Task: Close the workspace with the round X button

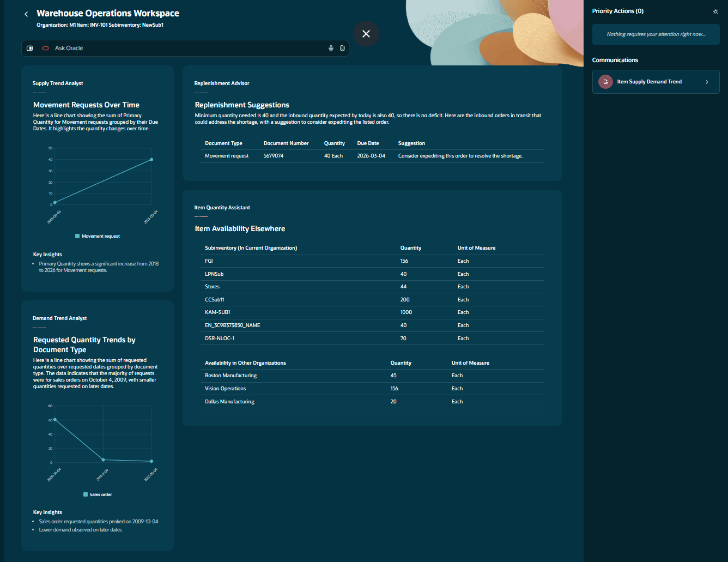Action: pos(366,34)
